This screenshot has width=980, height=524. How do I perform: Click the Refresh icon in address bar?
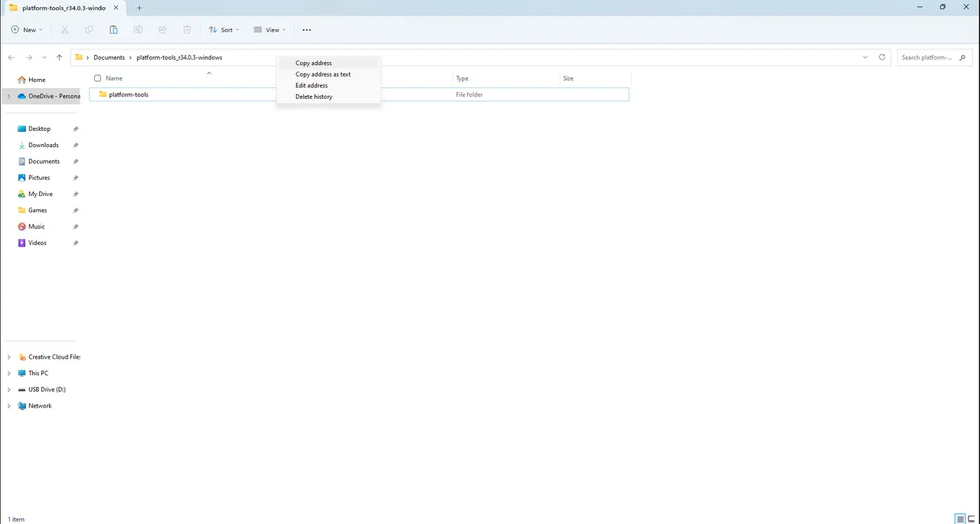point(882,57)
